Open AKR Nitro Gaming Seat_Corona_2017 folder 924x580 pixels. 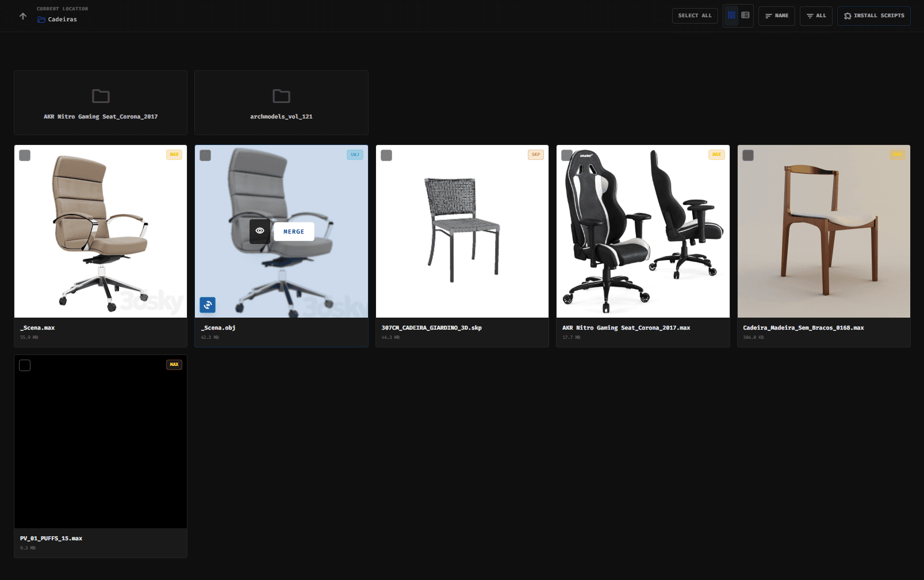click(101, 103)
